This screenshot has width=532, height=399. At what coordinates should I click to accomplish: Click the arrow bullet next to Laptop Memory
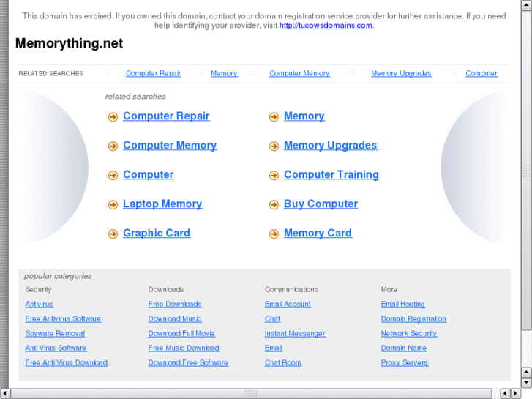(113, 204)
